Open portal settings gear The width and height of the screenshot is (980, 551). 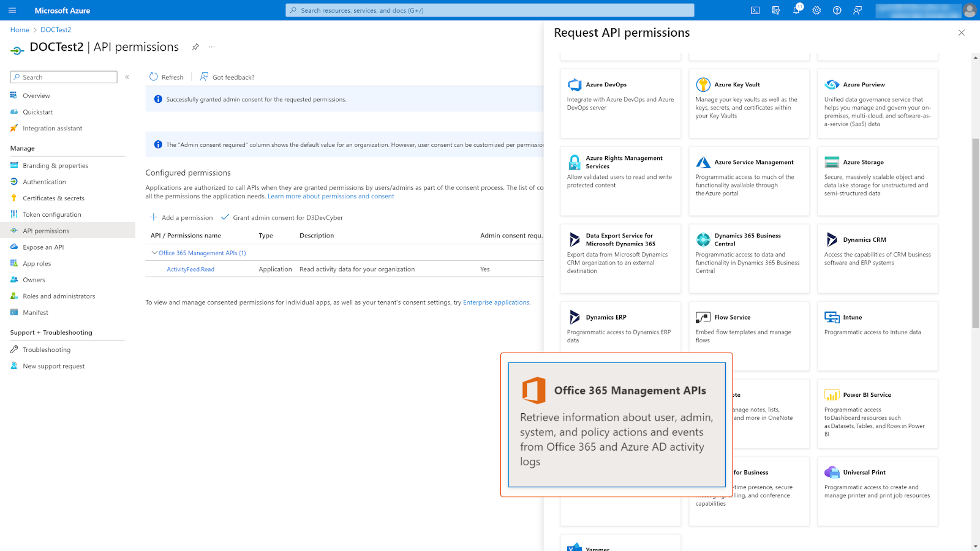(816, 10)
